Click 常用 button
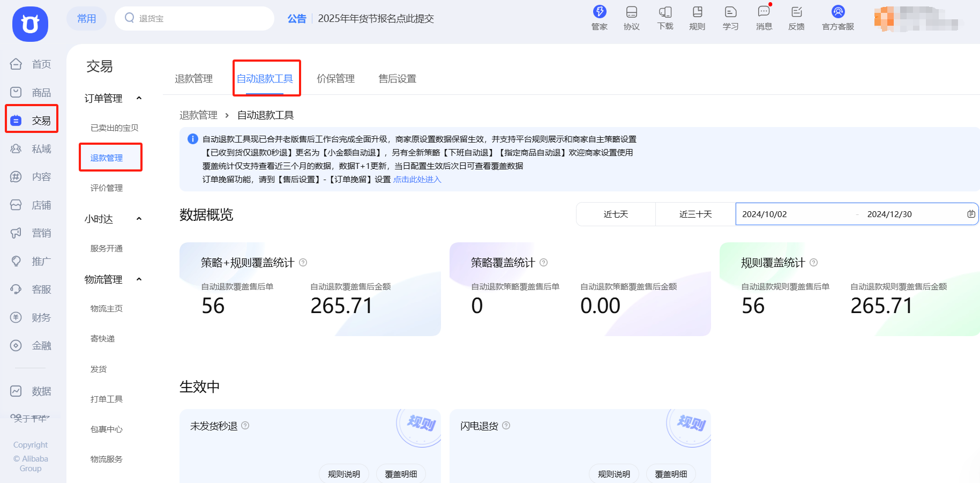980x483 pixels. [86, 19]
